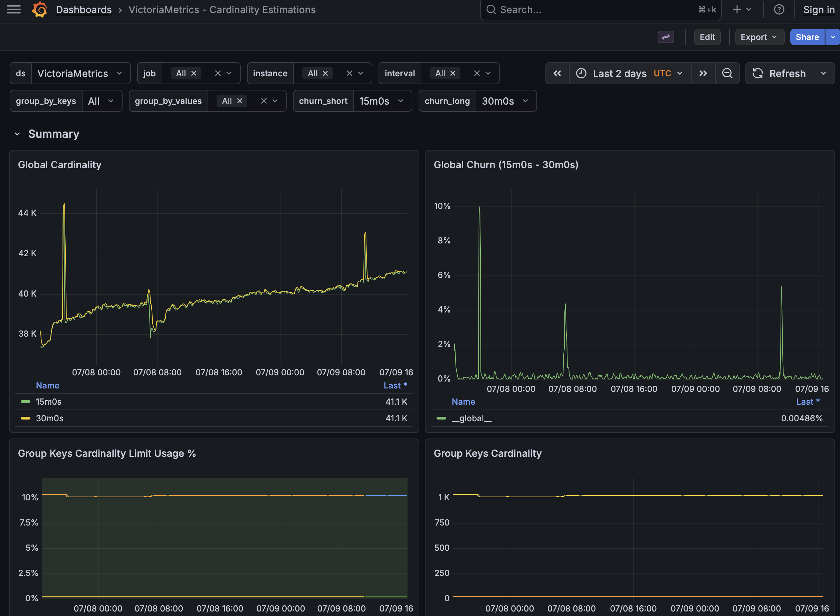Expand the Share options arrow

[x=832, y=37]
